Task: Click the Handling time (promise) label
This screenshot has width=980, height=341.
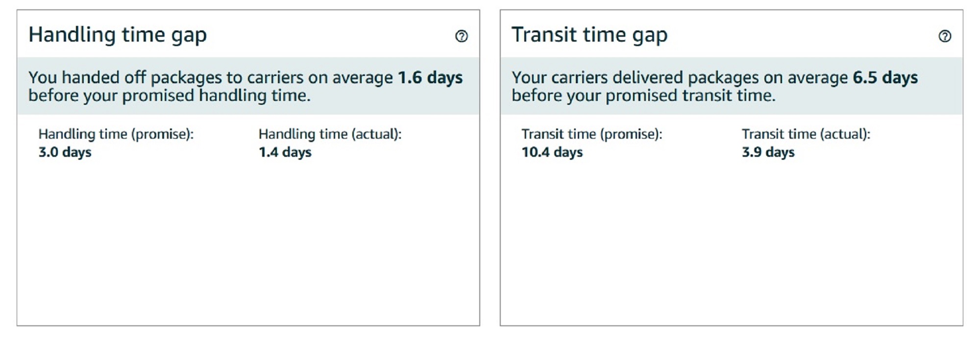Action: [x=116, y=134]
